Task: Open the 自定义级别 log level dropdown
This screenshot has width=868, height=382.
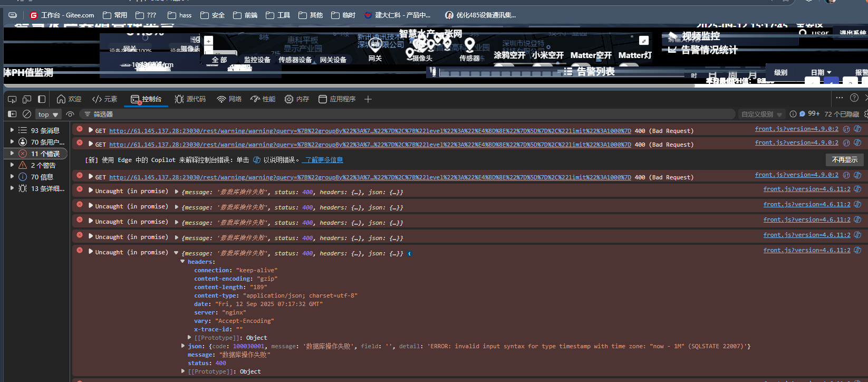Action: click(761, 114)
